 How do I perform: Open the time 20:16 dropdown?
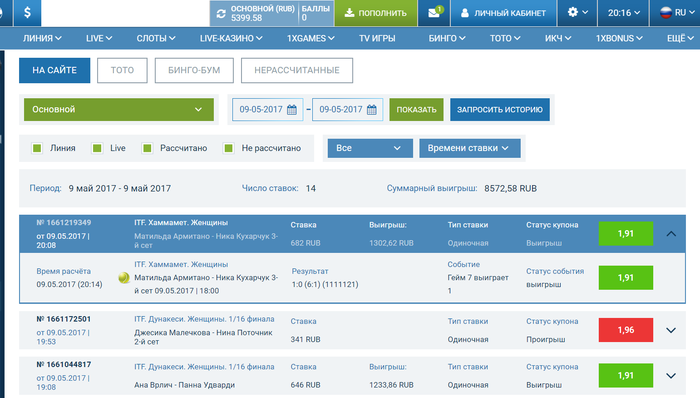[x=624, y=12]
